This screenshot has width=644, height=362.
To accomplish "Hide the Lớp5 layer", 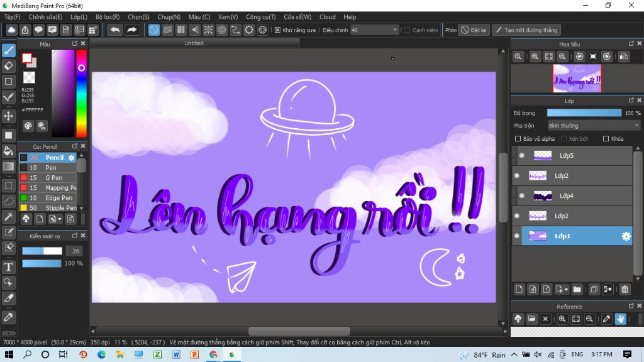I will [521, 156].
